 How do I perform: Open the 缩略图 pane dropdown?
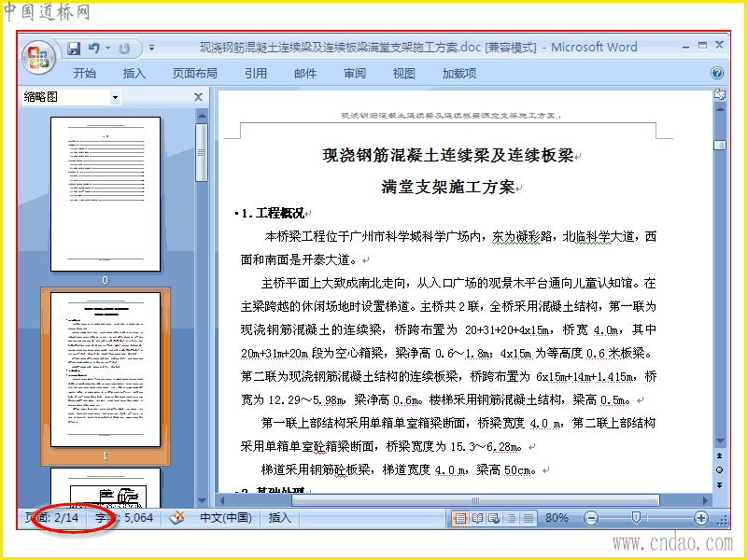pos(115,98)
